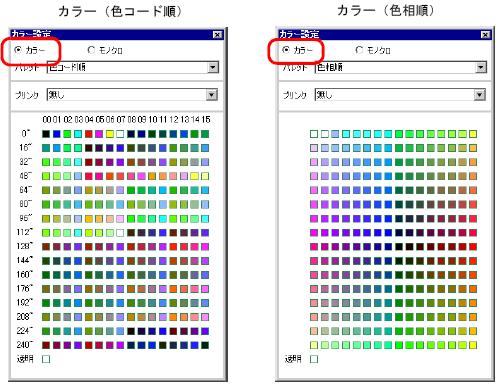Viewport: 503px width, 385px height.
Task: Open the パレット dropdown showing 色相順
Action: coord(401,67)
